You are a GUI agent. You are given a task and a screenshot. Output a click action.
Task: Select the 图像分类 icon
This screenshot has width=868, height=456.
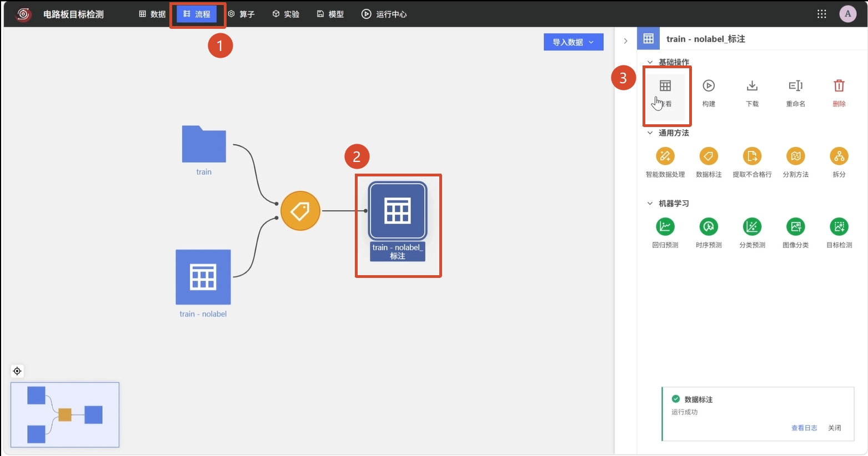[796, 227]
